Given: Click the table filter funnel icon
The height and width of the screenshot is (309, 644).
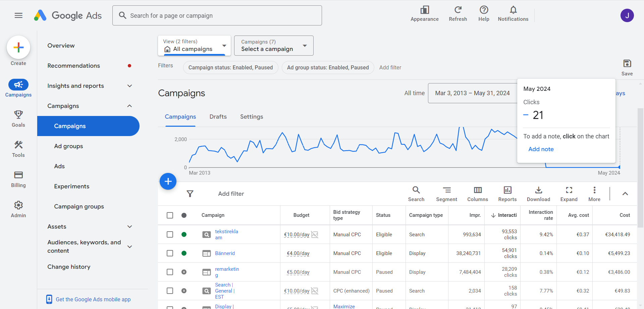Looking at the screenshot, I should point(190,194).
